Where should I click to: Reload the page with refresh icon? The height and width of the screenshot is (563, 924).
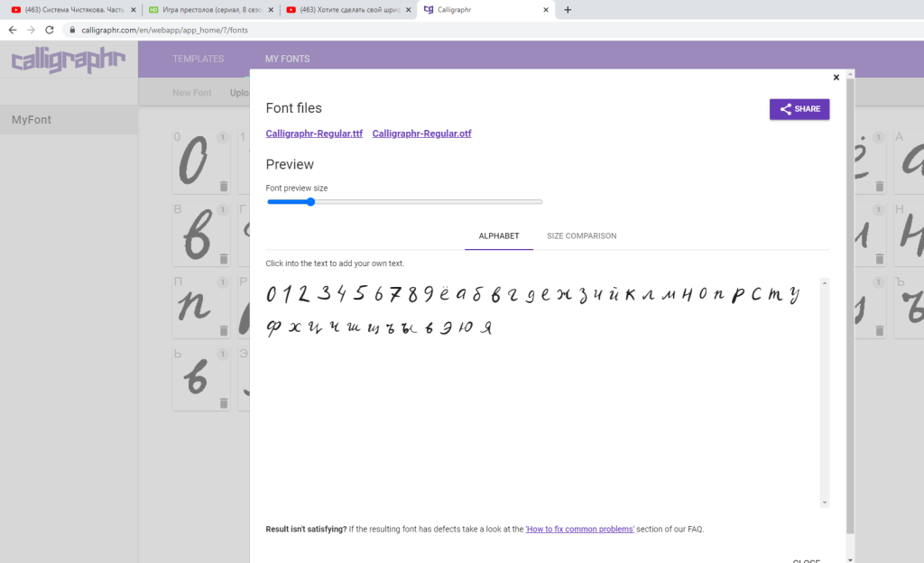[50, 30]
